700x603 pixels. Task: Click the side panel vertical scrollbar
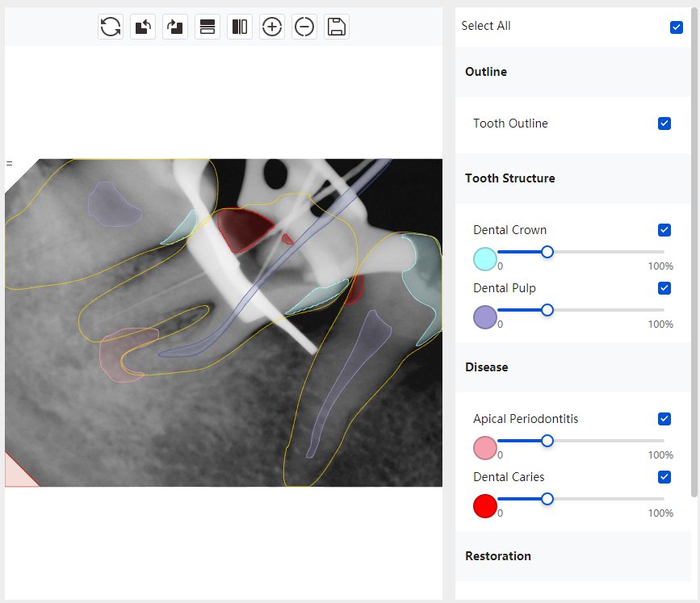tap(695, 242)
